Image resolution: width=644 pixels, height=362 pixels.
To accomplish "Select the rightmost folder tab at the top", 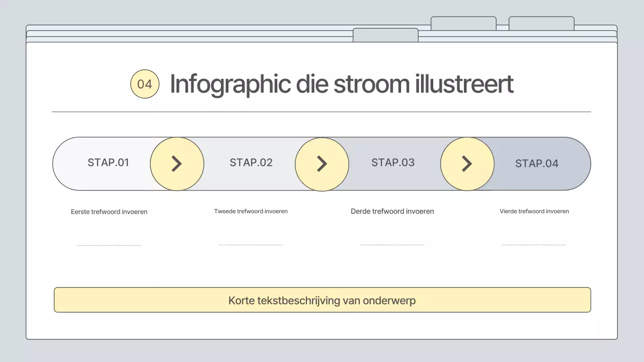I will tap(541, 23).
